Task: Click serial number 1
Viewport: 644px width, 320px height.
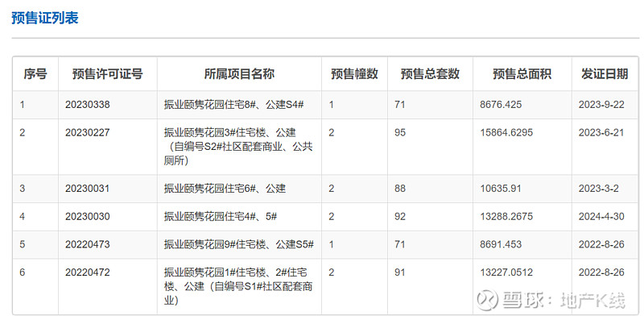Action: pyautogui.click(x=23, y=105)
